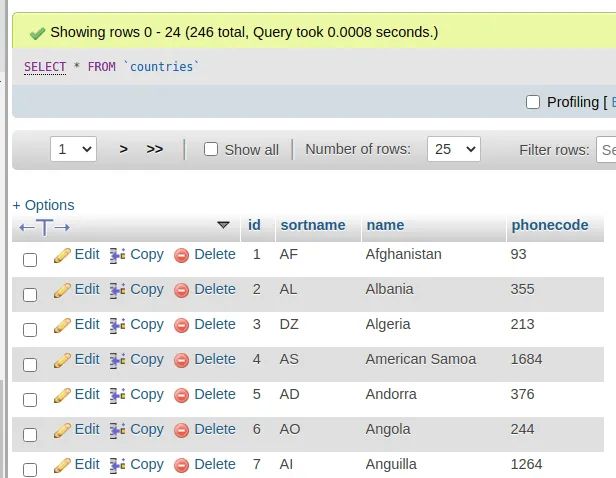Click the red Delete icon for Anguilla
The image size is (616, 478).
click(182, 465)
